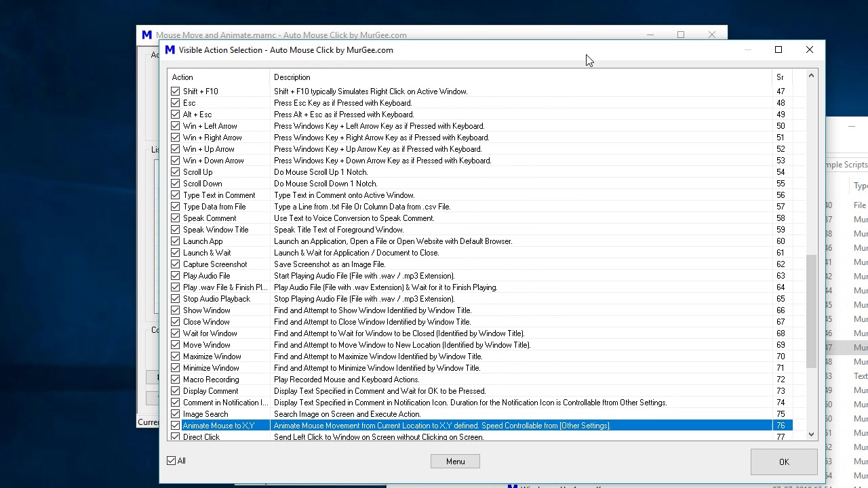Image resolution: width=868 pixels, height=488 pixels.
Task: Select the Win + Right Arrow action
Action: pos(480,138)
